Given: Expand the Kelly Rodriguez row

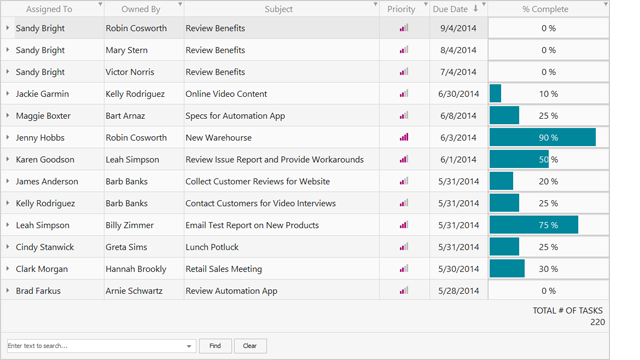Looking at the screenshot, I should [x=7, y=203].
